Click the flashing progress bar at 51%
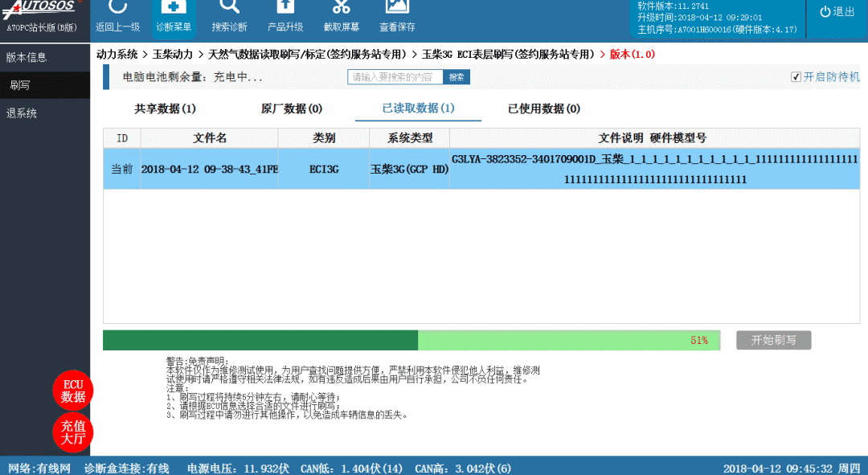This screenshot has width=868, height=475. coord(411,340)
